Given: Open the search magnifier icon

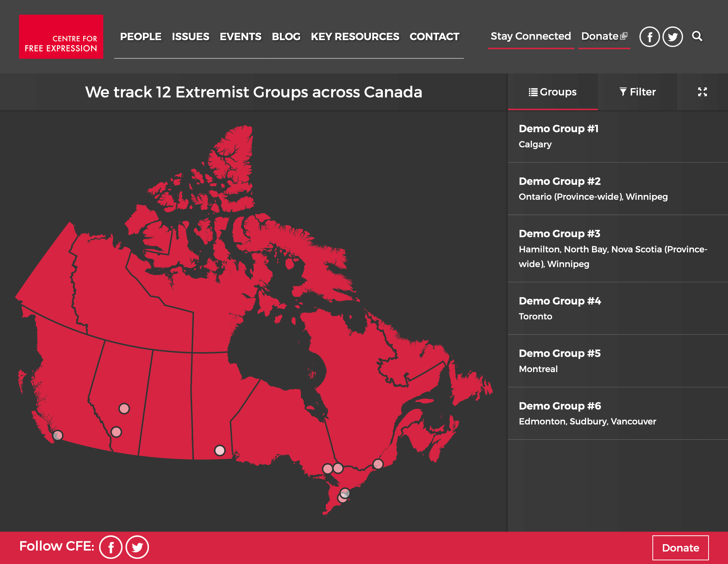Looking at the screenshot, I should 697,36.
